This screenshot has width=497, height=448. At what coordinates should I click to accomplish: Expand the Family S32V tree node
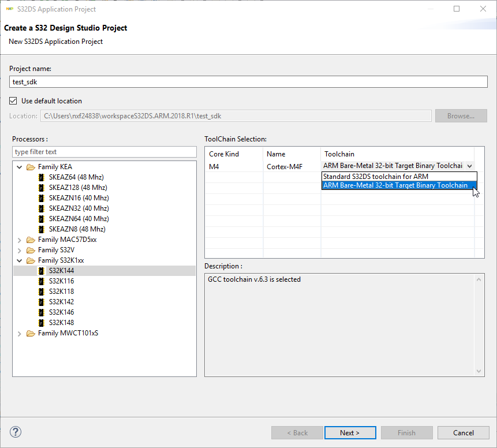click(x=19, y=251)
